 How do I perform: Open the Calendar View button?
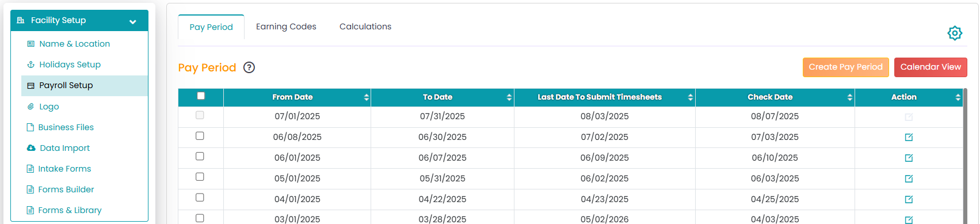931,67
